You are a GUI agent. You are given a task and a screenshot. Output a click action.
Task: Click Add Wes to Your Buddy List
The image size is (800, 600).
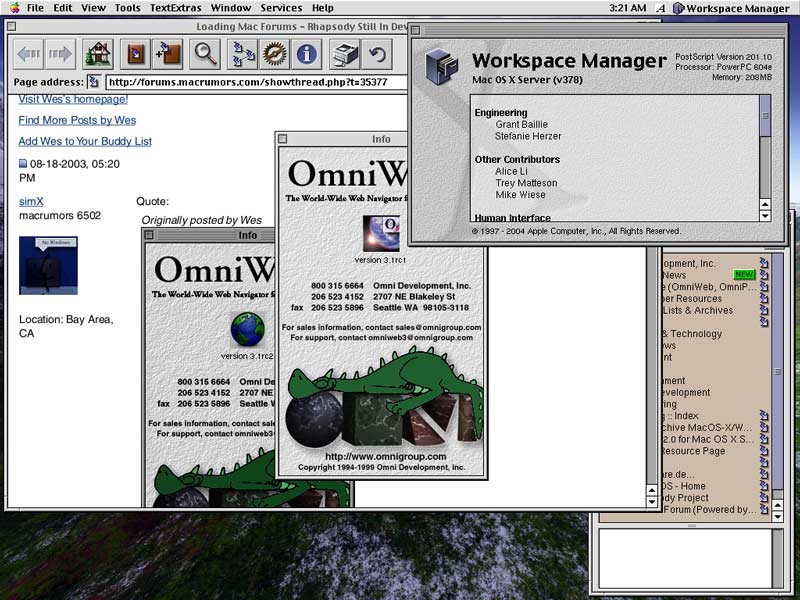(x=85, y=141)
